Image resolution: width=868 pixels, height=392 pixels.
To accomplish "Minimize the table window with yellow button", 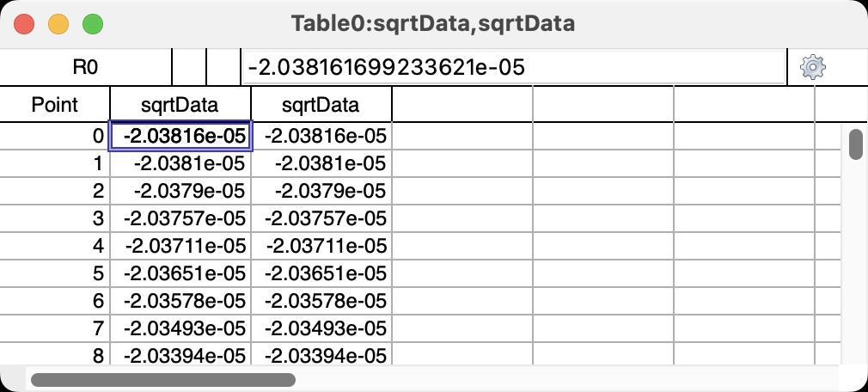I will [x=58, y=24].
